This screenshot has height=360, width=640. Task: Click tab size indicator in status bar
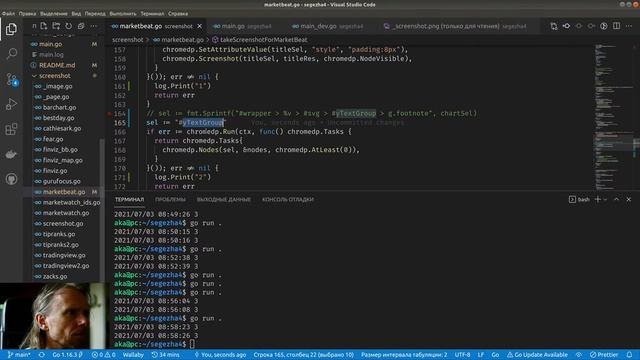pos(404,355)
